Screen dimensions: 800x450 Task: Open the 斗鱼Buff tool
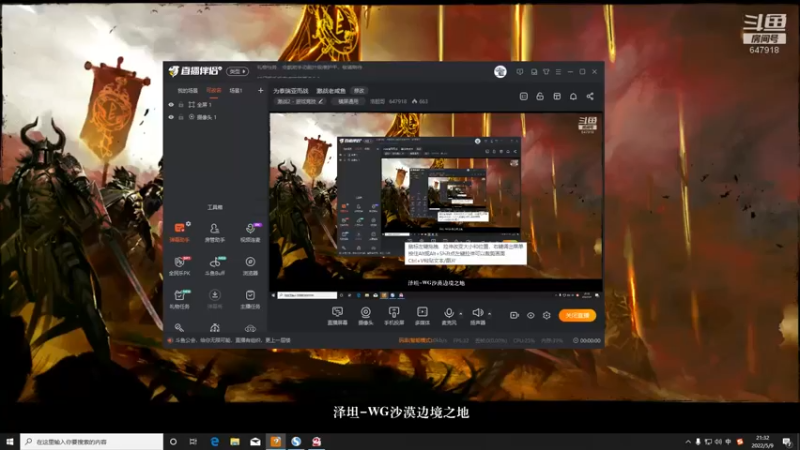(x=214, y=265)
